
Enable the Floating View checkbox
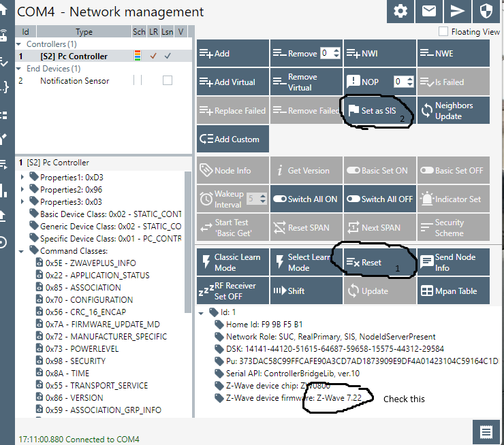443,32
